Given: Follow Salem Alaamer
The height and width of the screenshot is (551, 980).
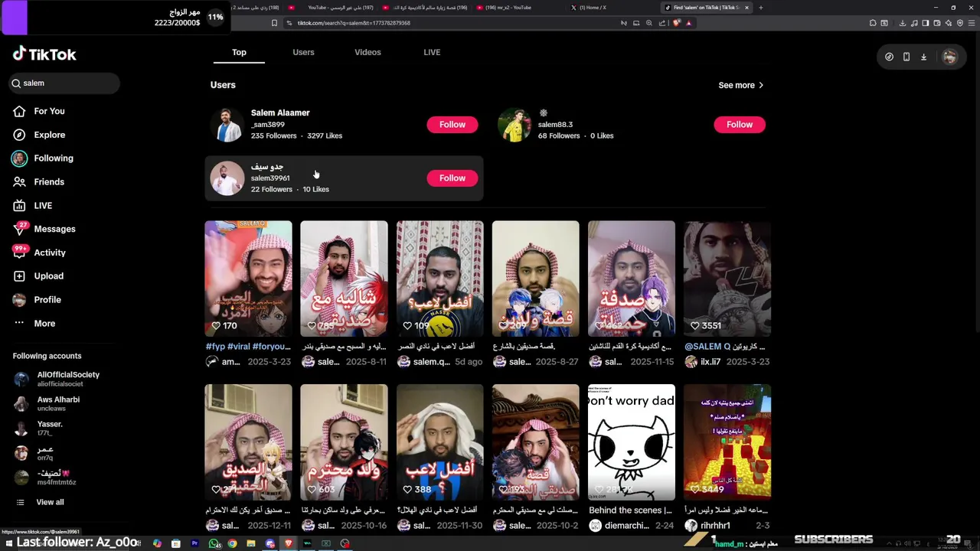Looking at the screenshot, I should 452,124.
